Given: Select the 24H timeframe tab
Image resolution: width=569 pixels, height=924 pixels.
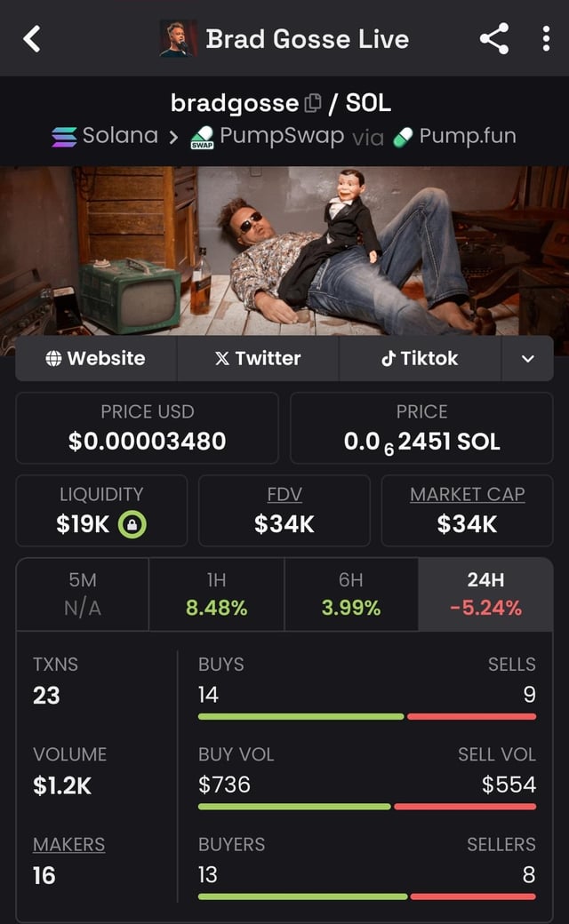Looking at the screenshot, I should (x=485, y=593).
